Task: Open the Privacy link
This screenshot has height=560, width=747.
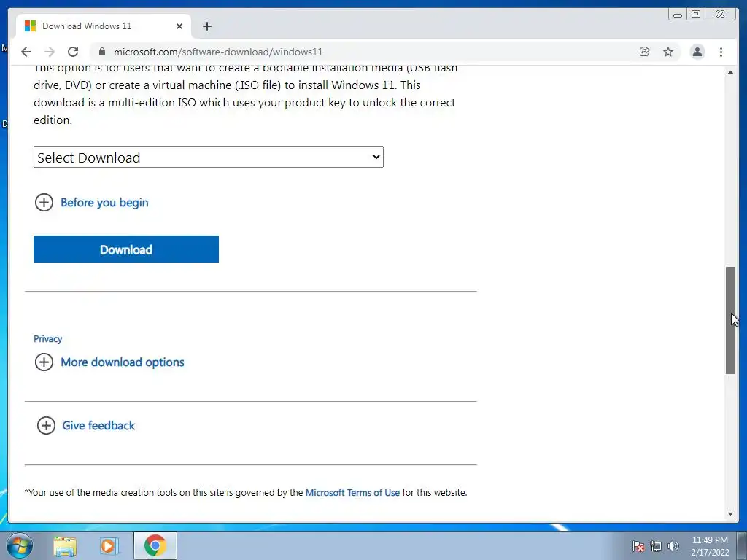Action: point(47,339)
